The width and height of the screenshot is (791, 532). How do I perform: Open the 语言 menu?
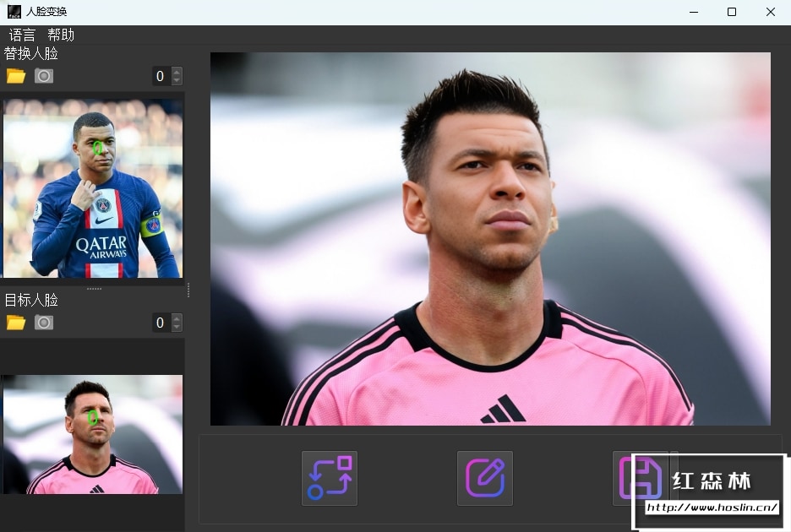(x=22, y=35)
